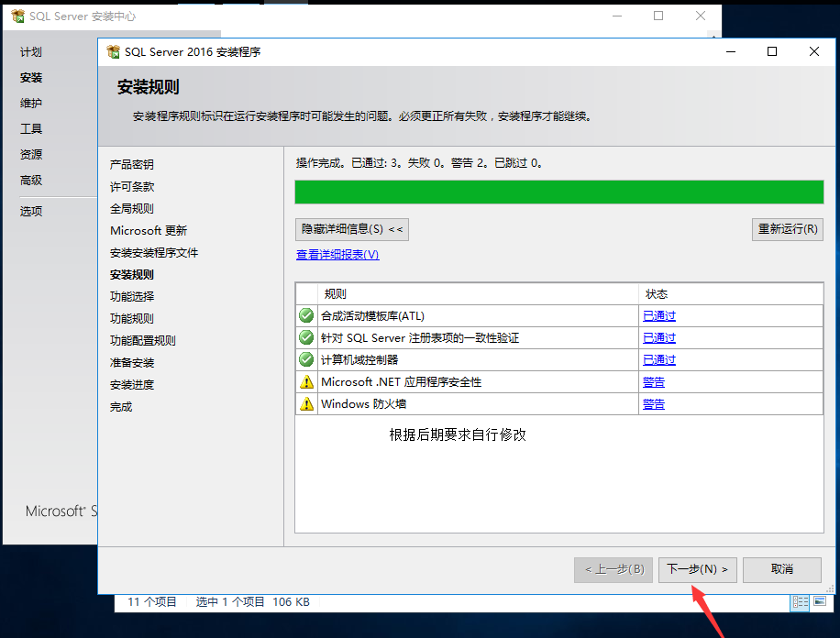Viewport: 840px width, 638px height.
Task: Click the 完成 setup step
Action: pyautogui.click(x=121, y=407)
